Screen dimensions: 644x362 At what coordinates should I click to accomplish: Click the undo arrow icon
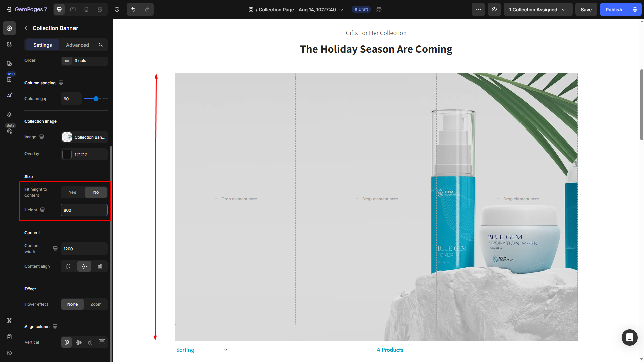[x=133, y=9]
